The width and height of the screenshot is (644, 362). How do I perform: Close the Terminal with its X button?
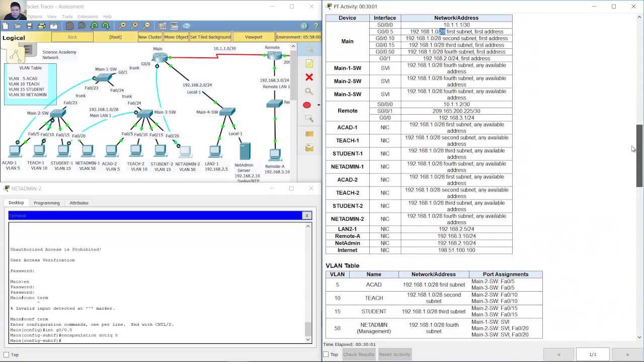306,216
